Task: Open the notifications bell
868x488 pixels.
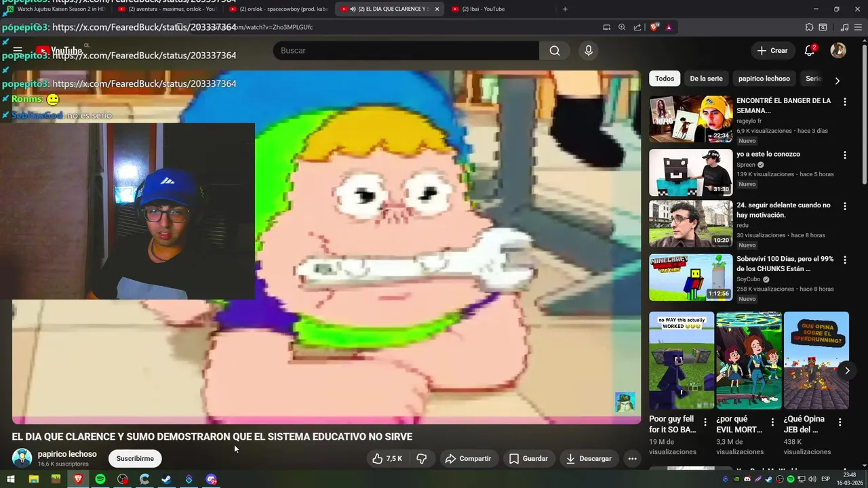Action: click(809, 51)
